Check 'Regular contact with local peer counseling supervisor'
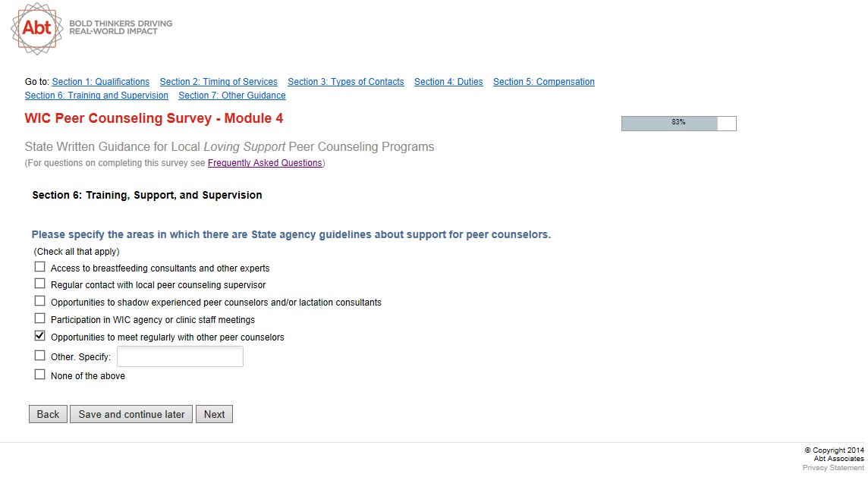This screenshot has height=502, width=868. [40, 284]
